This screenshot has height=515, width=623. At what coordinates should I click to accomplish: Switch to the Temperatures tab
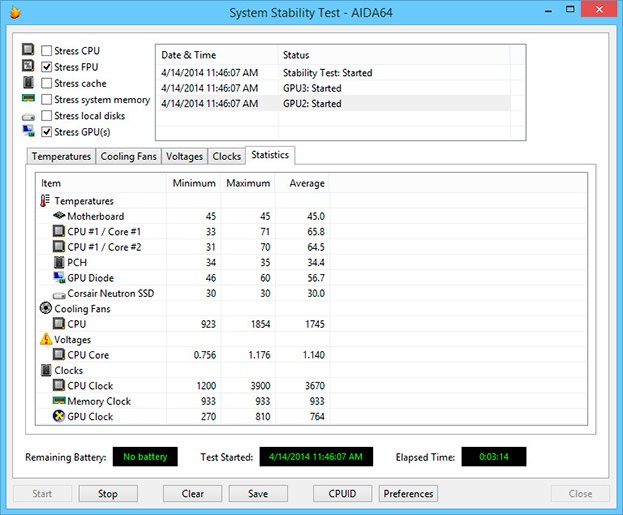pos(61,157)
